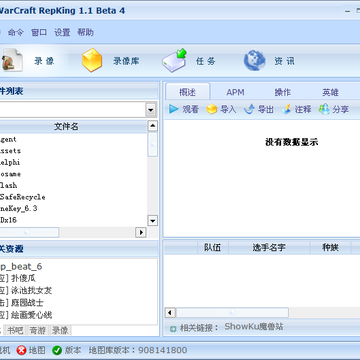Open the 帮助 menu
The image size is (360, 360).
click(x=85, y=32)
